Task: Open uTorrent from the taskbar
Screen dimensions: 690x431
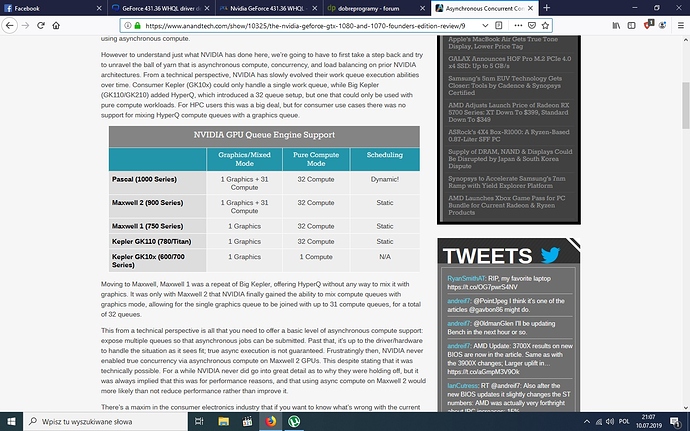Action: pyautogui.click(x=294, y=421)
